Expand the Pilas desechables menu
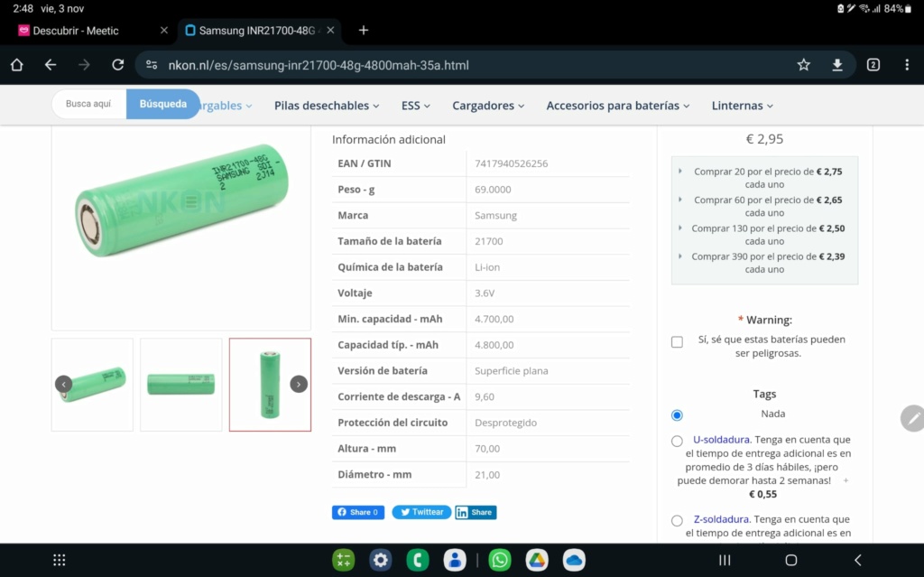The height and width of the screenshot is (577, 924). (x=327, y=106)
